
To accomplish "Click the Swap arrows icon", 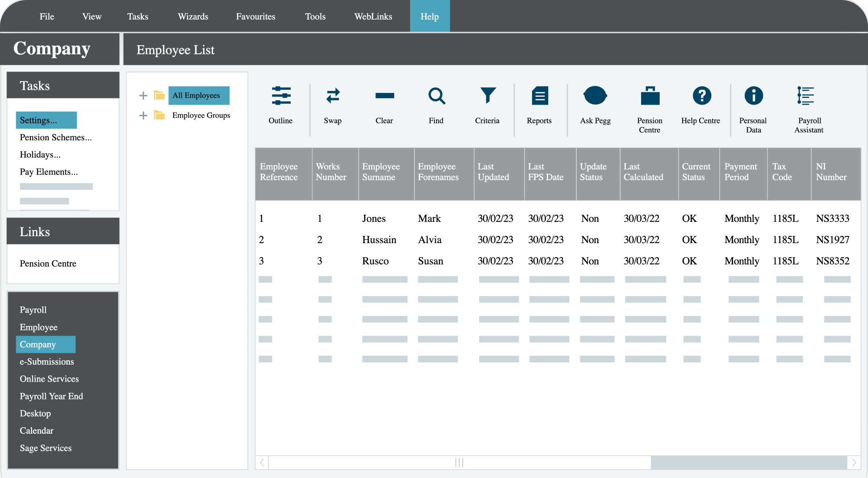I will [333, 96].
